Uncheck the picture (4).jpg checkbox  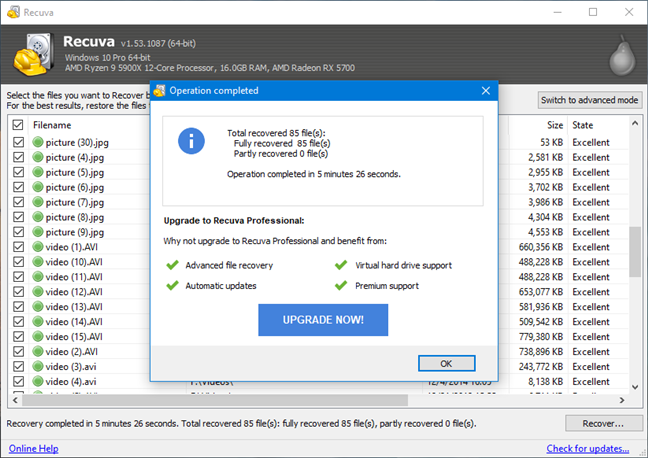click(x=18, y=158)
